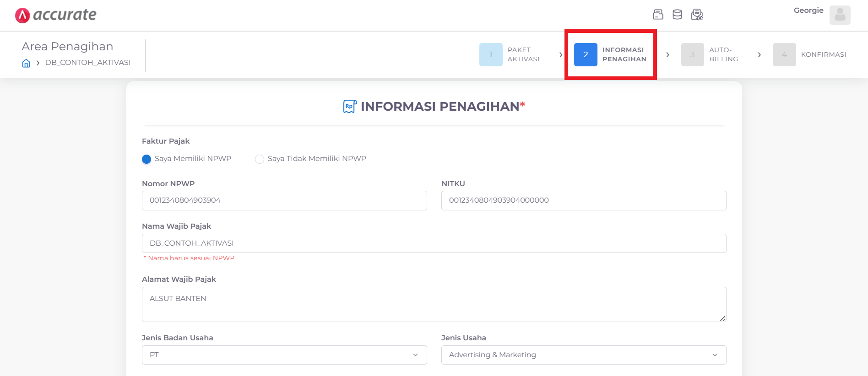Click the certificate message icon in header
868x376 pixels.
point(697,15)
